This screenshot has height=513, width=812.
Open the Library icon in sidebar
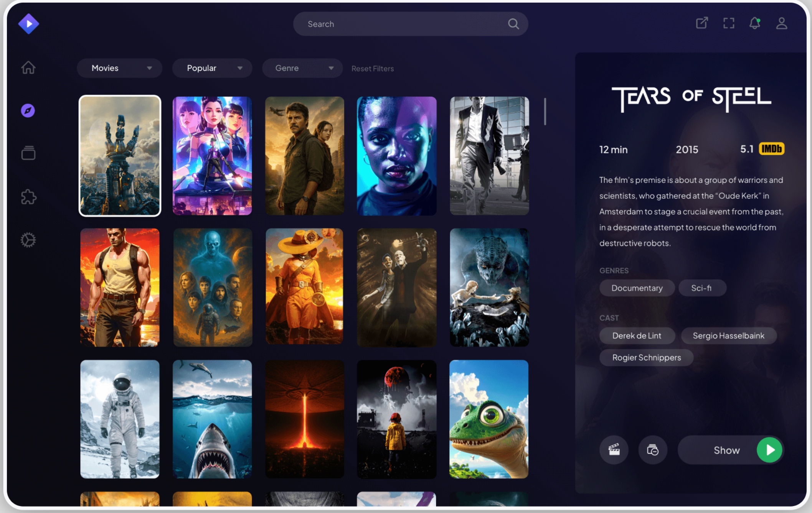(28, 153)
